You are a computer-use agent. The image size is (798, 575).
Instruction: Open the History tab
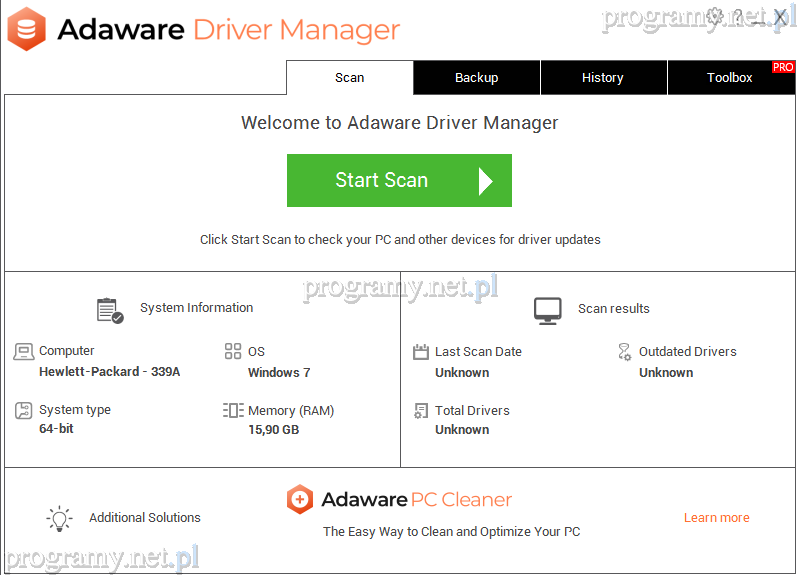coord(602,78)
